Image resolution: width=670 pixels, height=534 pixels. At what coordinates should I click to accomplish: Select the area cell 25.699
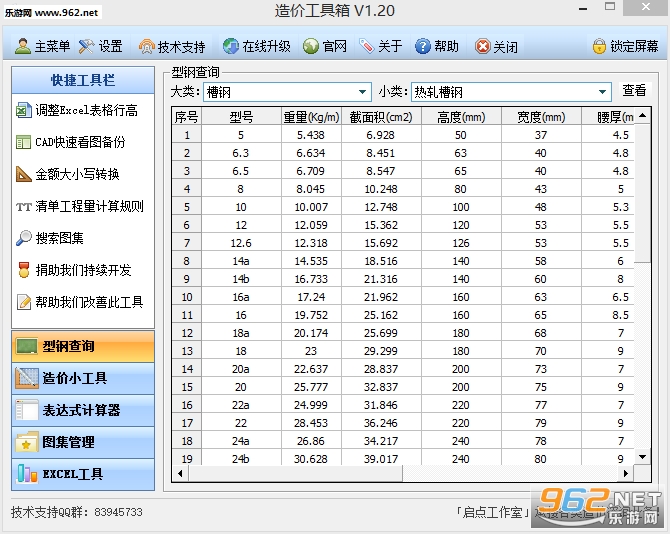click(x=381, y=333)
